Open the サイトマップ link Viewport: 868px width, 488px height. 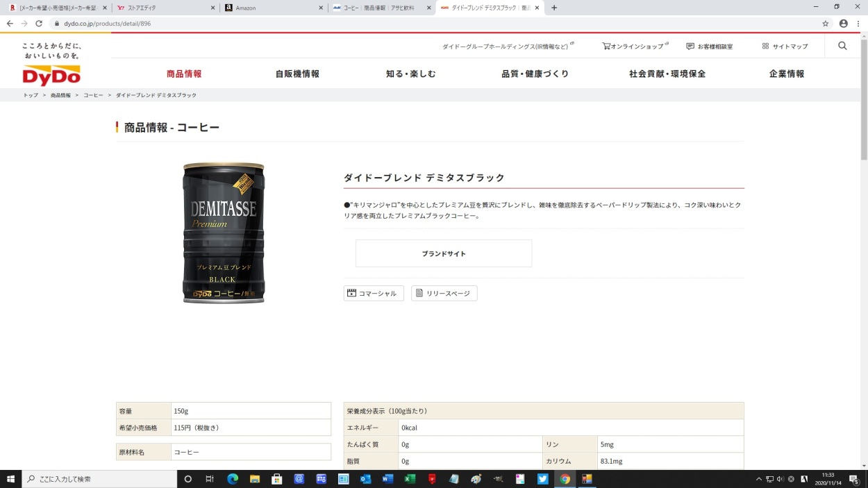785,47
